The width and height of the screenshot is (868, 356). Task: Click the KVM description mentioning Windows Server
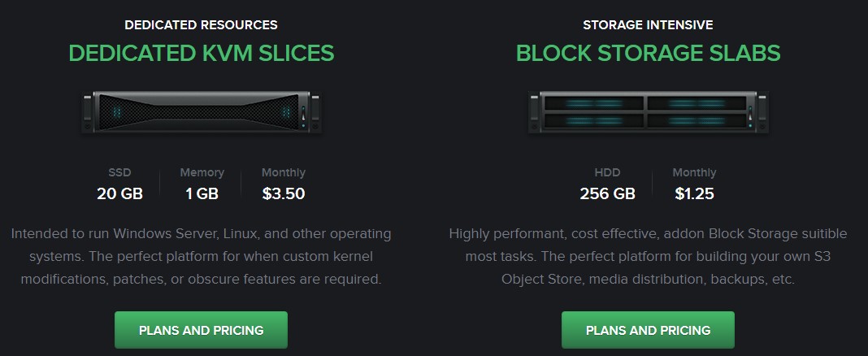coord(201,256)
